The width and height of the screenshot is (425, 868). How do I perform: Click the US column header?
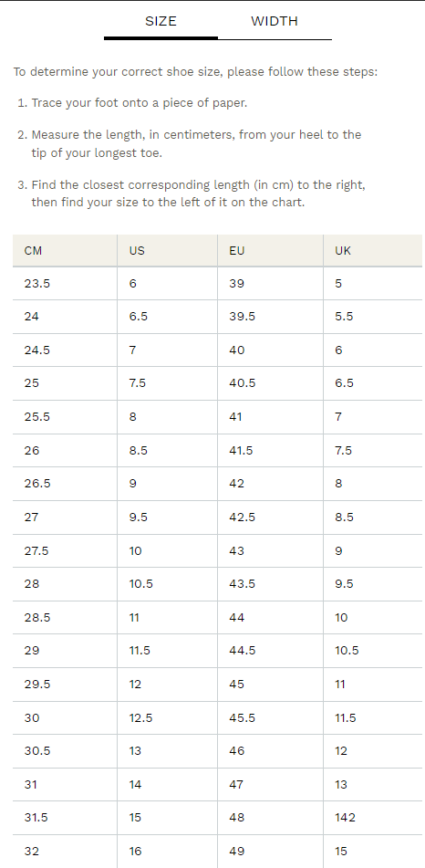167,251
